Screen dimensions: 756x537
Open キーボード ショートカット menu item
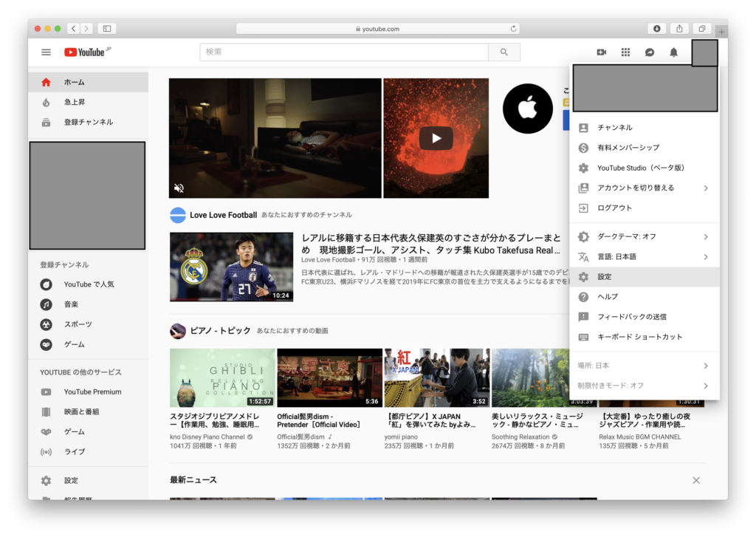(644, 337)
